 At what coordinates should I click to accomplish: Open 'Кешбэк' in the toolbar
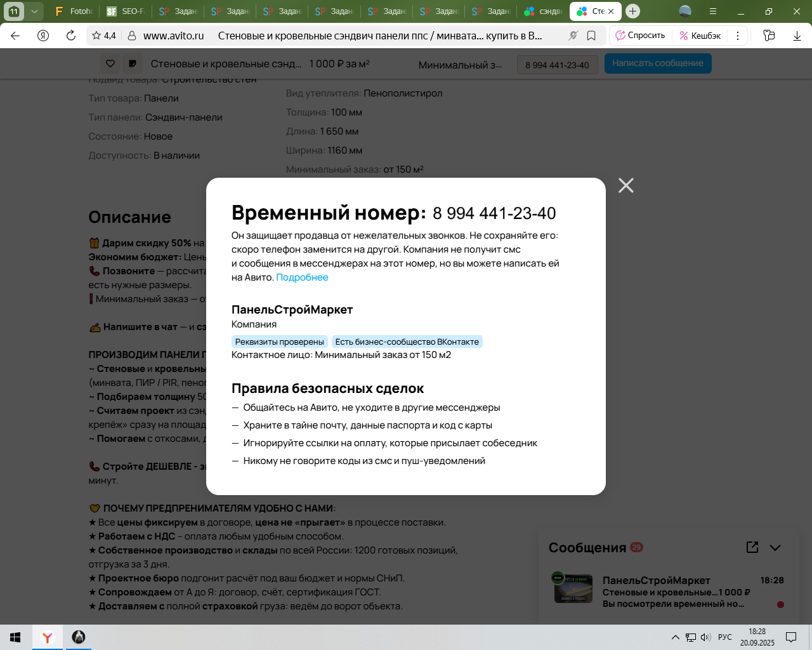click(700, 36)
